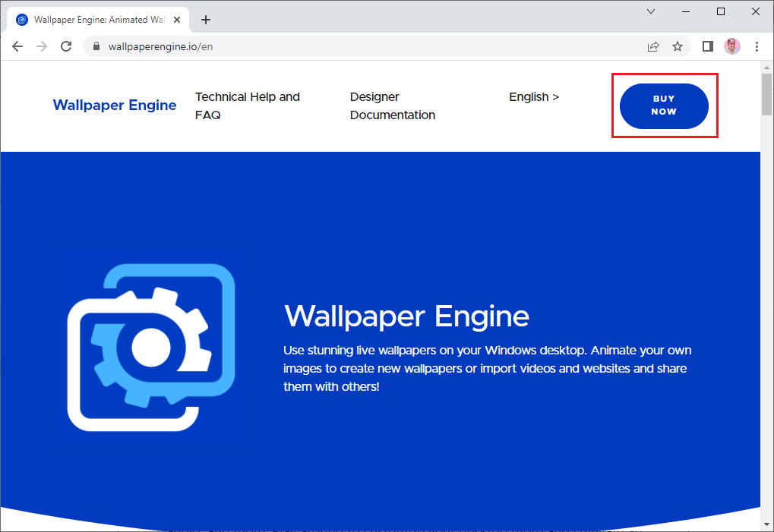Click the browser back arrow
Screen dimensions: 774x532
pyautogui.click(x=17, y=46)
